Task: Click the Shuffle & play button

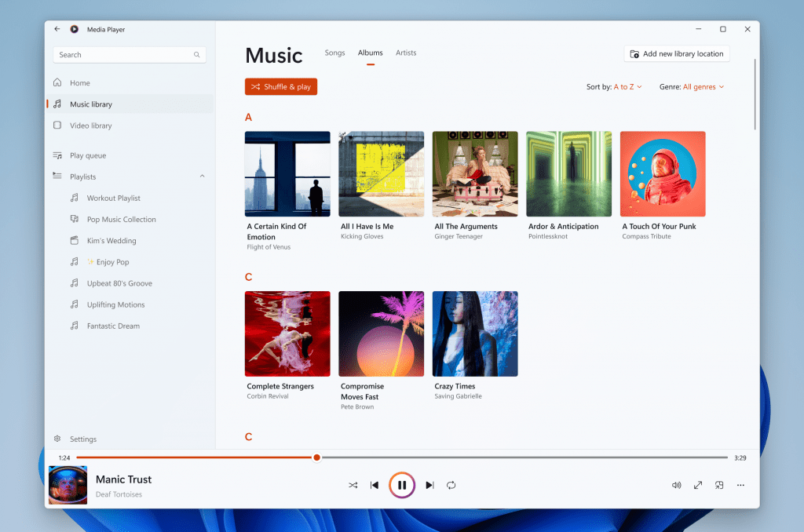Action: point(281,86)
